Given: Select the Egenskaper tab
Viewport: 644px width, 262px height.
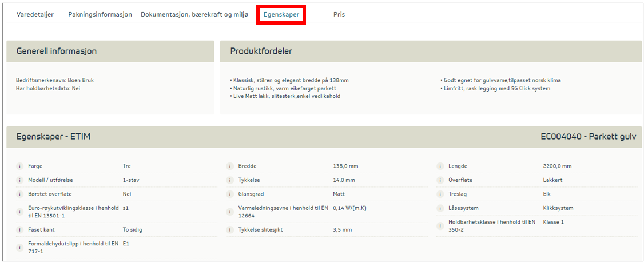Looking at the screenshot, I should click(x=281, y=14).
